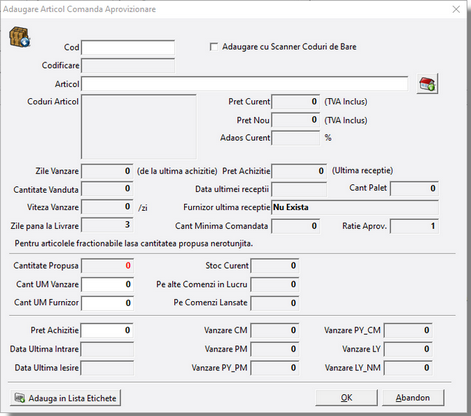Click Adauga in Lista Etichete button

(x=65, y=398)
